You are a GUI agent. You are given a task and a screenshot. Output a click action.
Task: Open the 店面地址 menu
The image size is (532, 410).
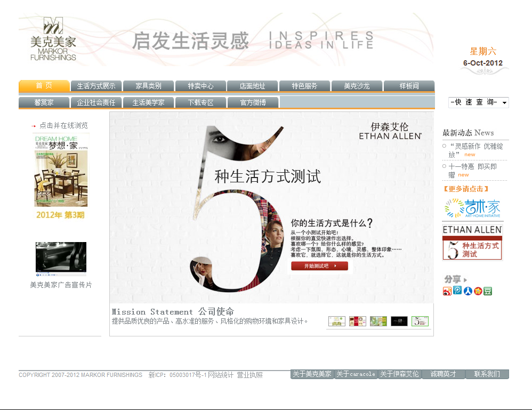point(253,86)
